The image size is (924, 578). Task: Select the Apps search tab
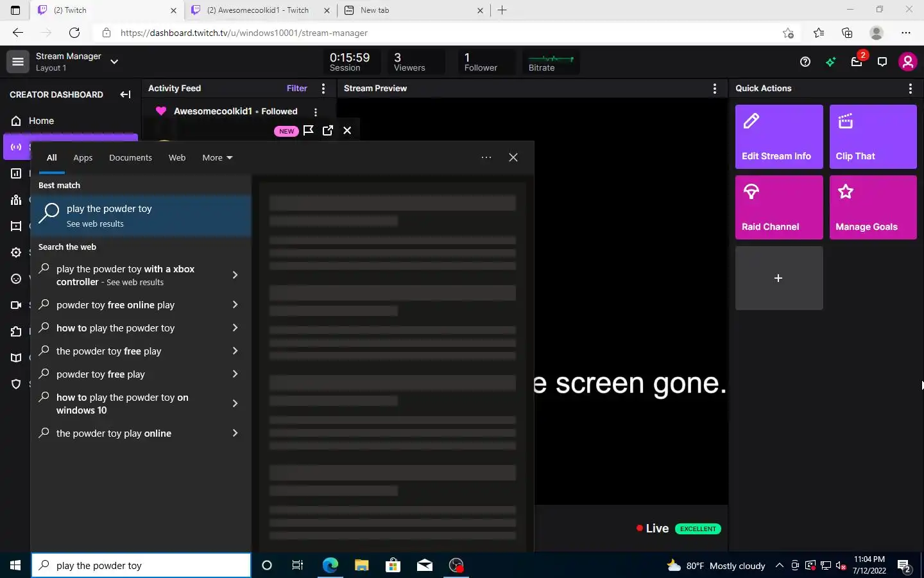click(x=83, y=157)
